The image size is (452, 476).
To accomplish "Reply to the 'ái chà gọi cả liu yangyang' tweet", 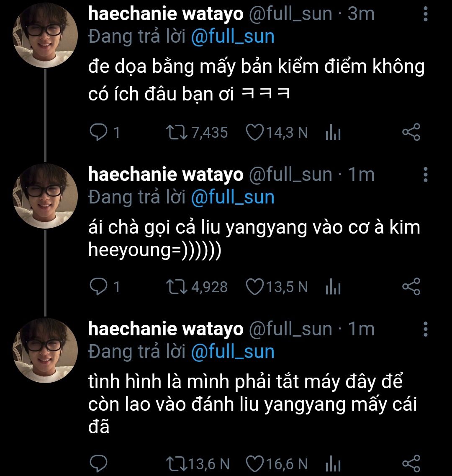I will point(99,287).
